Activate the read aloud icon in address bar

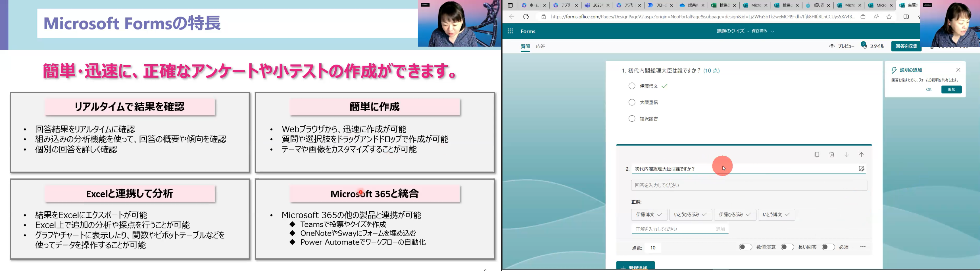[x=876, y=17]
